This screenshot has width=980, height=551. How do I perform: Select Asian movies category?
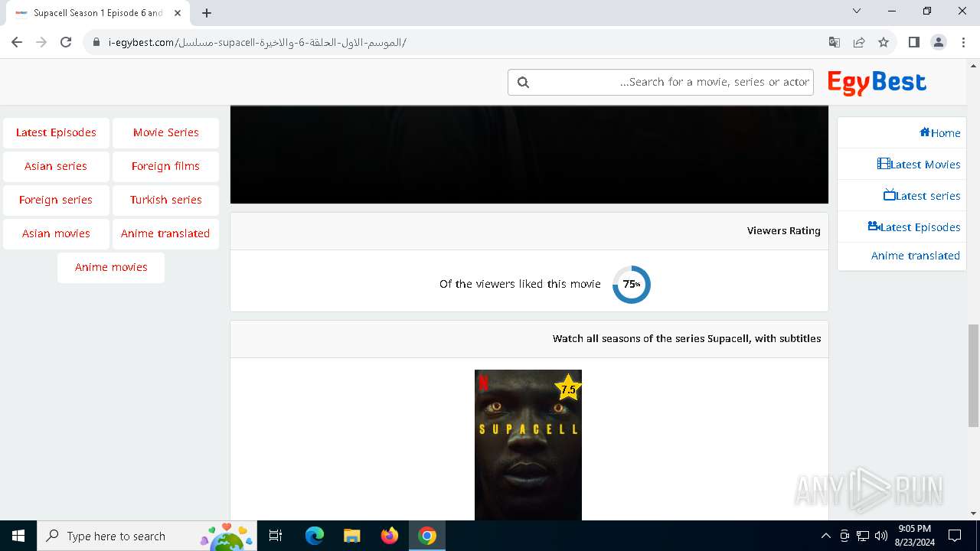point(56,233)
